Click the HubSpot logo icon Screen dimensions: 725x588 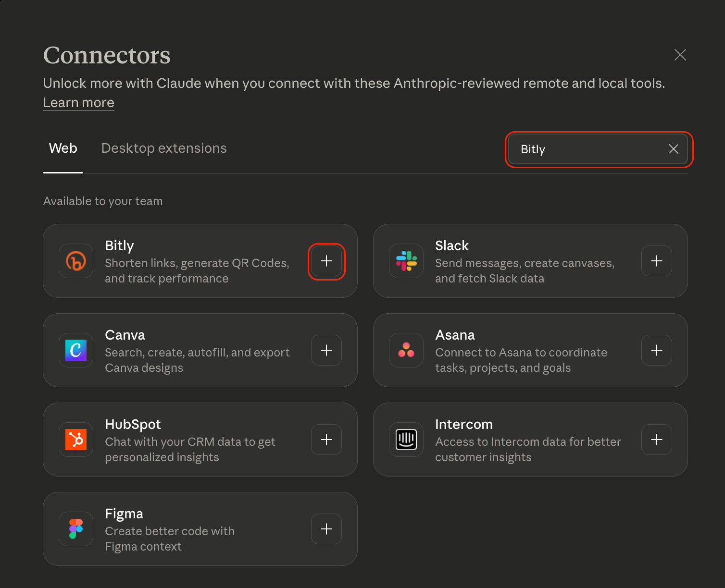click(x=76, y=440)
